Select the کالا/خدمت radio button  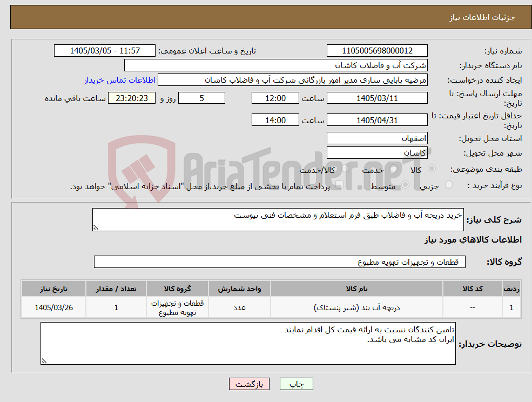click(x=345, y=169)
